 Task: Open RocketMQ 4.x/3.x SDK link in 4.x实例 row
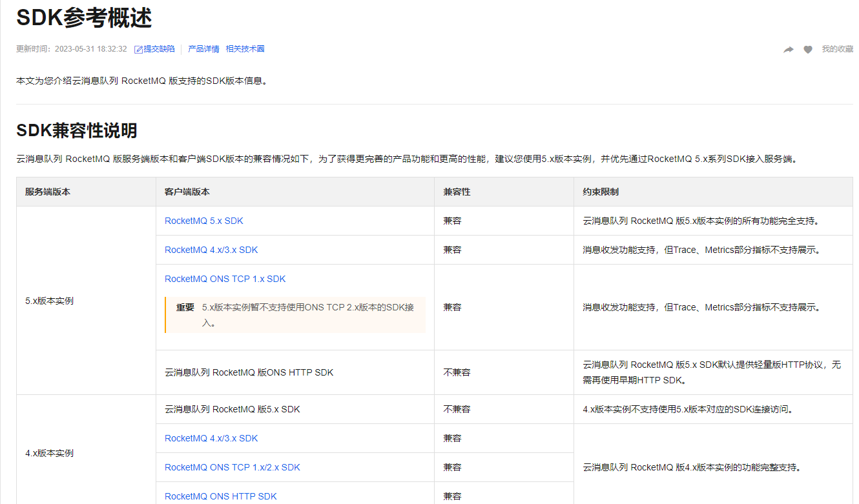pos(211,438)
